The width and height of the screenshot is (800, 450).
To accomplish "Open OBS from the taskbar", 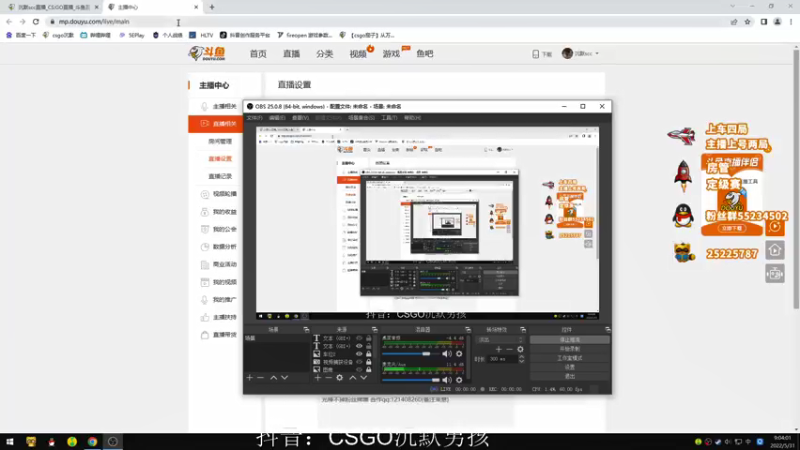I will (x=113, y=442).
